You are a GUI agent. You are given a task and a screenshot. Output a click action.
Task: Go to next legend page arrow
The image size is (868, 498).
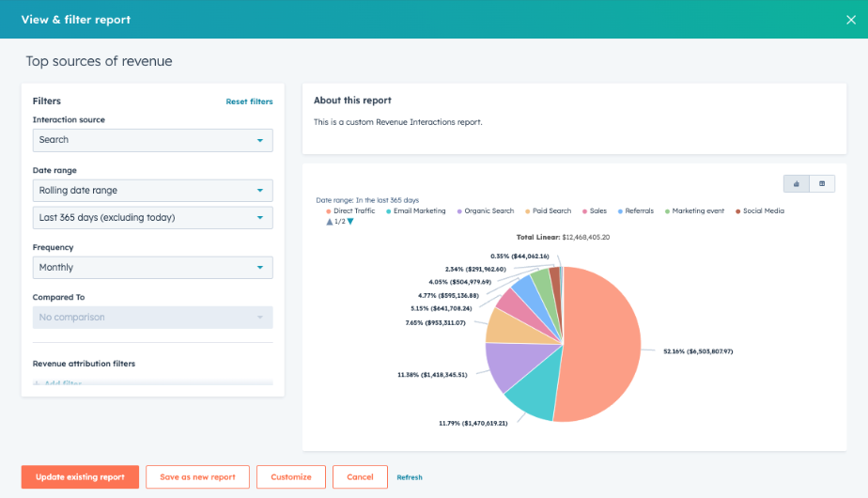coord(350,222)
